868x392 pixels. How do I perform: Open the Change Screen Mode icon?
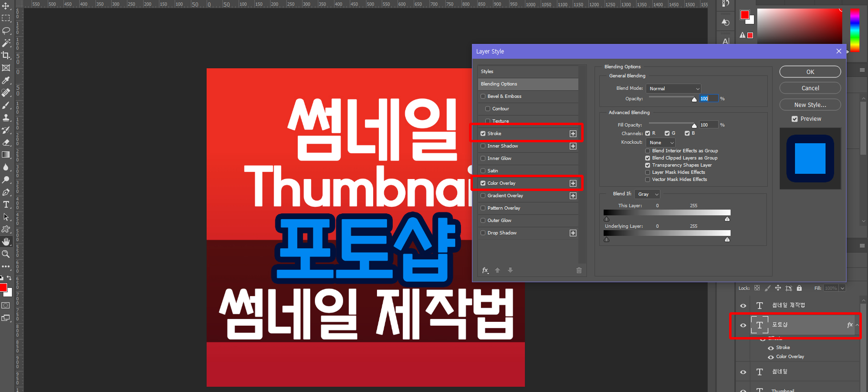pyautogui.click(x=6, y=318)
